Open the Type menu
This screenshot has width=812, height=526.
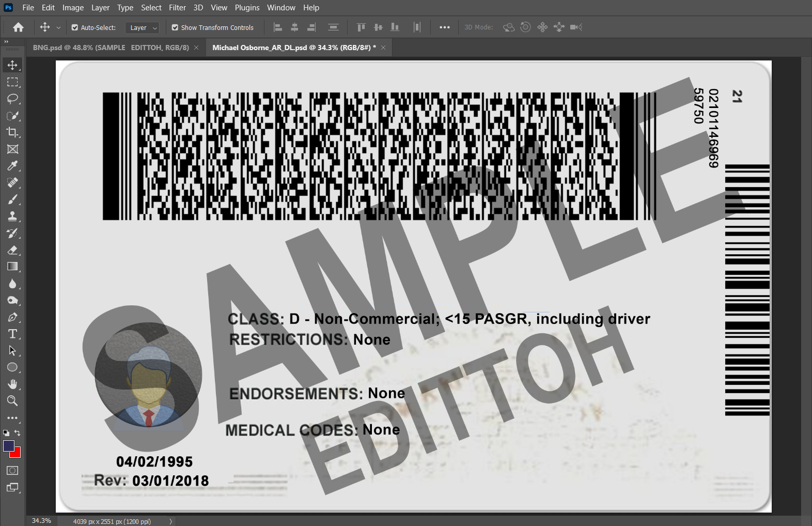125,8
